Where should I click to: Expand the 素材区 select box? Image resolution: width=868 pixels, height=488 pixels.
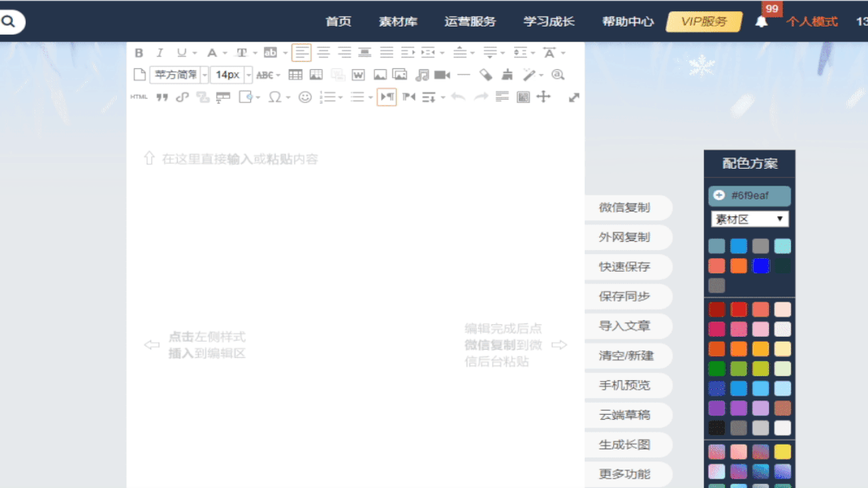(x=750, y=219)
